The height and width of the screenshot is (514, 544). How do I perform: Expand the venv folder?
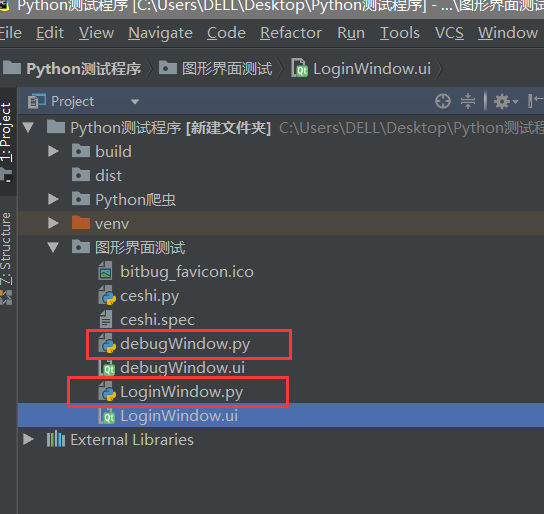[x=53, y=223]
